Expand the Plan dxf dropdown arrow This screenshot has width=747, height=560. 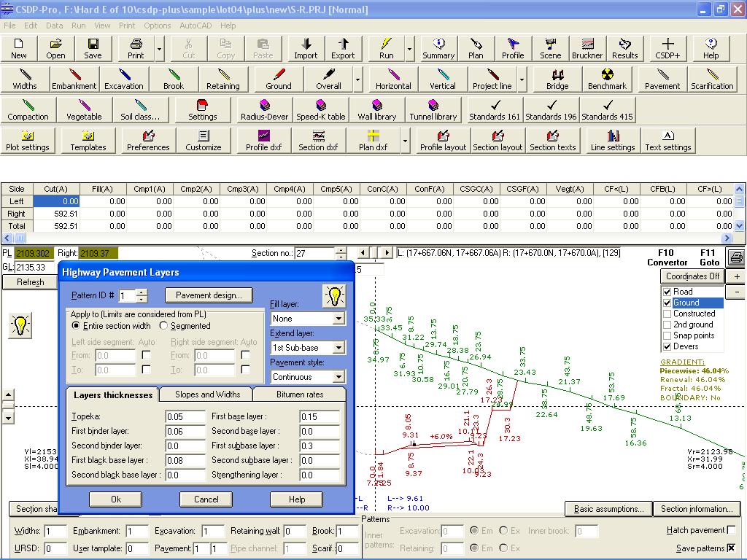coord(406,141)
